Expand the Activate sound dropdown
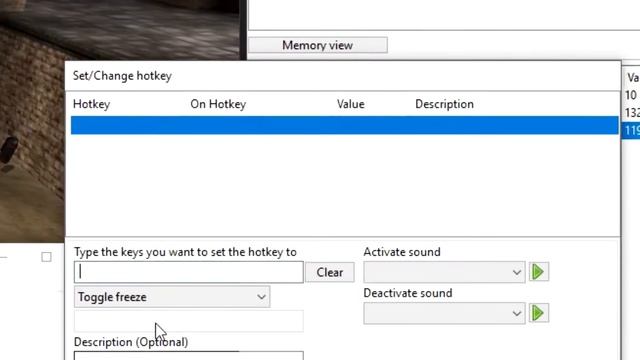Image resolution: width=640 pixels, height=360 pixels. (x=444, y=272)
